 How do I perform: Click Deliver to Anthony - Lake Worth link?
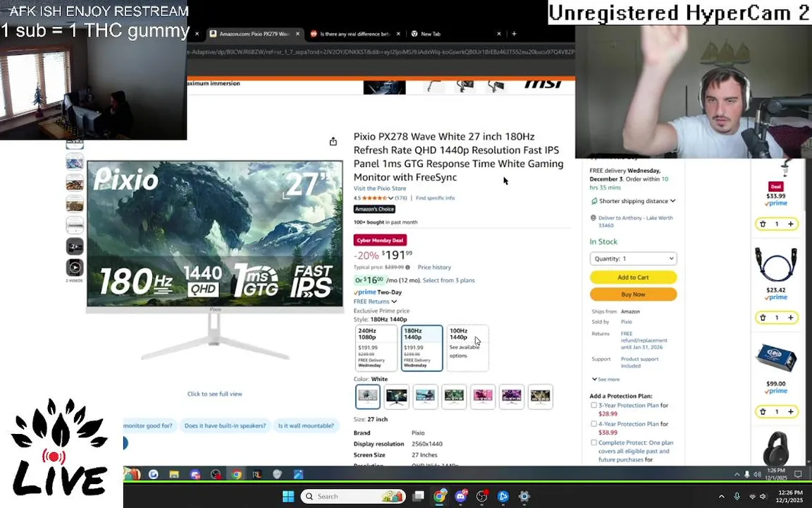tap(635, 222)
